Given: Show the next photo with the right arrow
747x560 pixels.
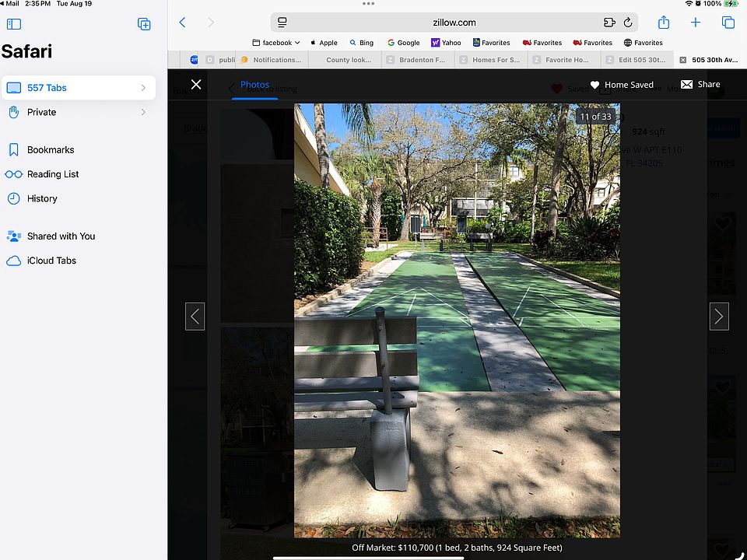Looking at the screenshot, I should point(719,317).
